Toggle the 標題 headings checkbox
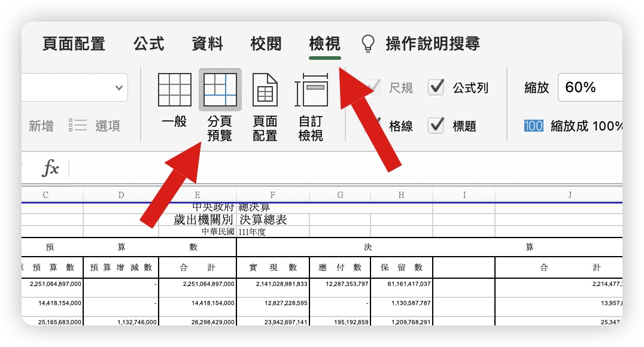The image size is (644, 347). click(436, 125)
